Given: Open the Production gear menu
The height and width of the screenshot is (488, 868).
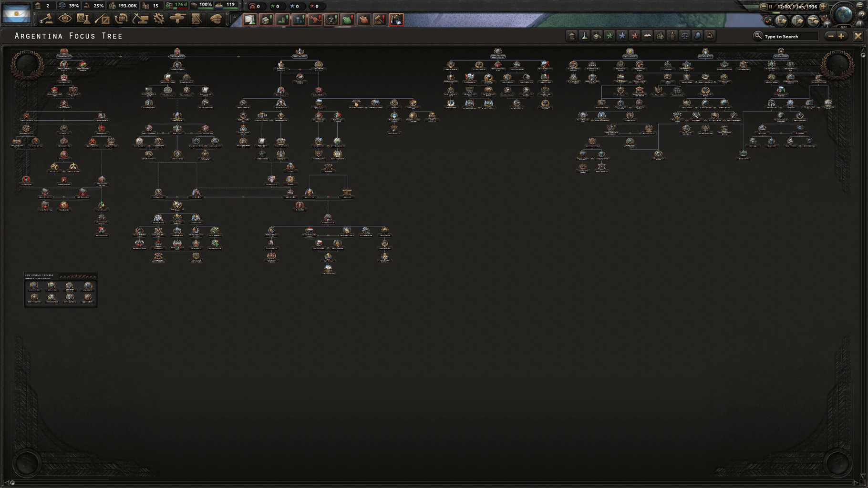Looking at the screenshot, I should tap(159, 19).
